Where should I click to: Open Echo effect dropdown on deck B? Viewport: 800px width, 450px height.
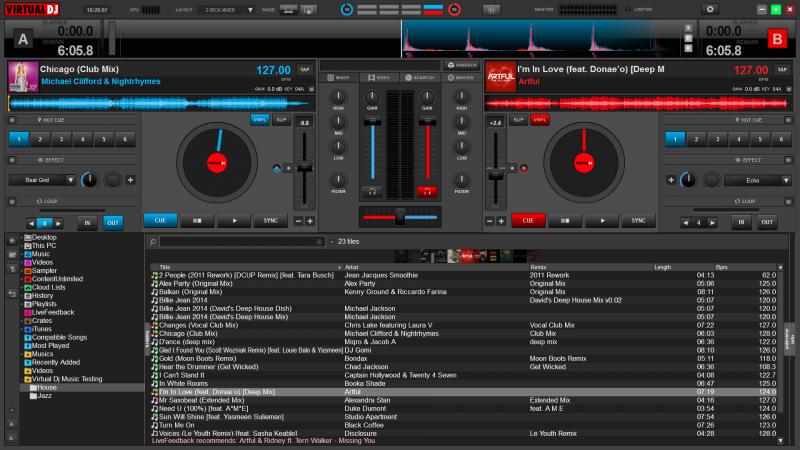(x=786, y=180)
